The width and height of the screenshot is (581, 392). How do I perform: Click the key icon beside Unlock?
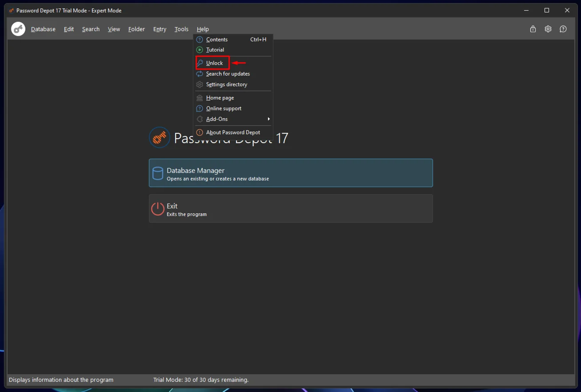200,63
